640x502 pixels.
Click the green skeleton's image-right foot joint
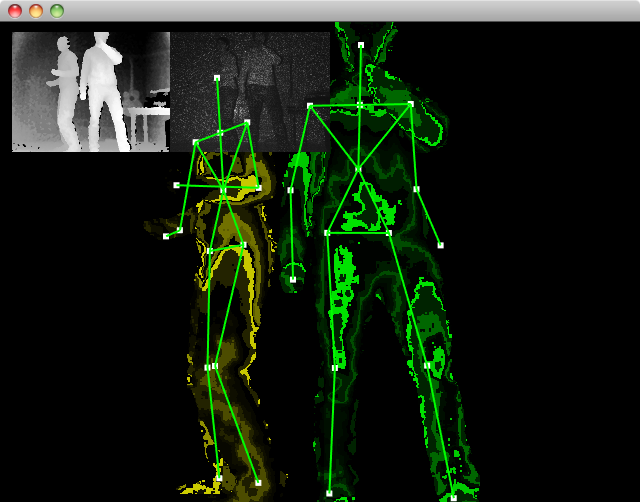(453, 497)
